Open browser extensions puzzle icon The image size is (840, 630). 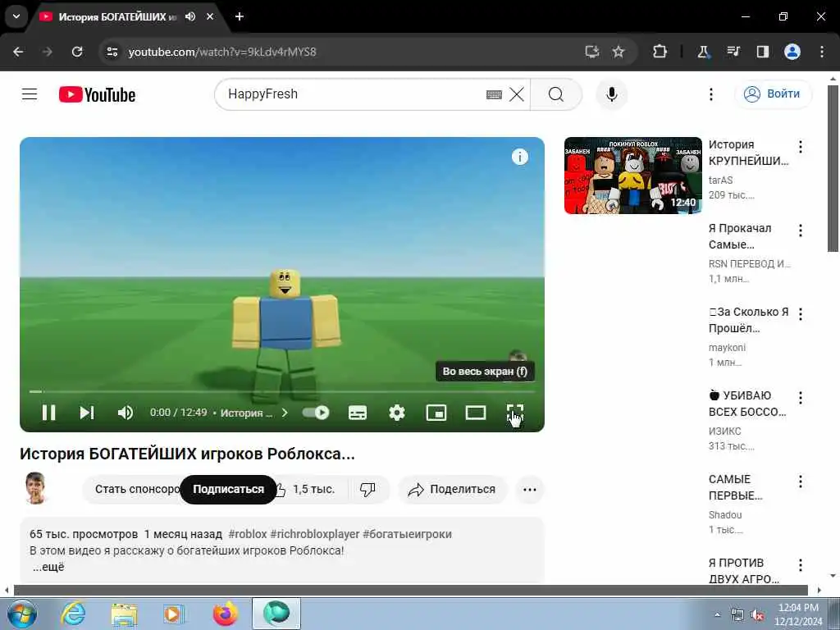[660, 52]
